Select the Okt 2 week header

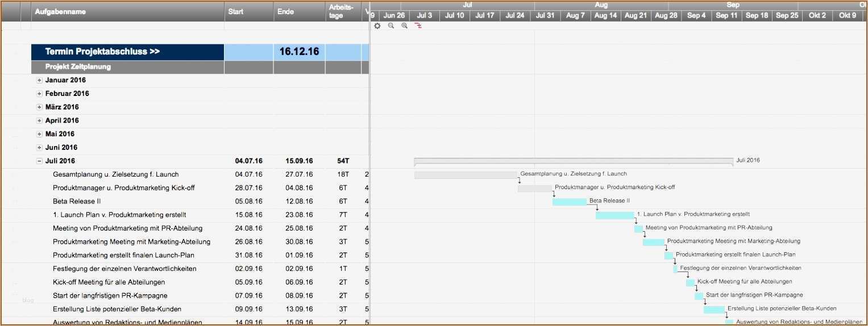point(817,15)
